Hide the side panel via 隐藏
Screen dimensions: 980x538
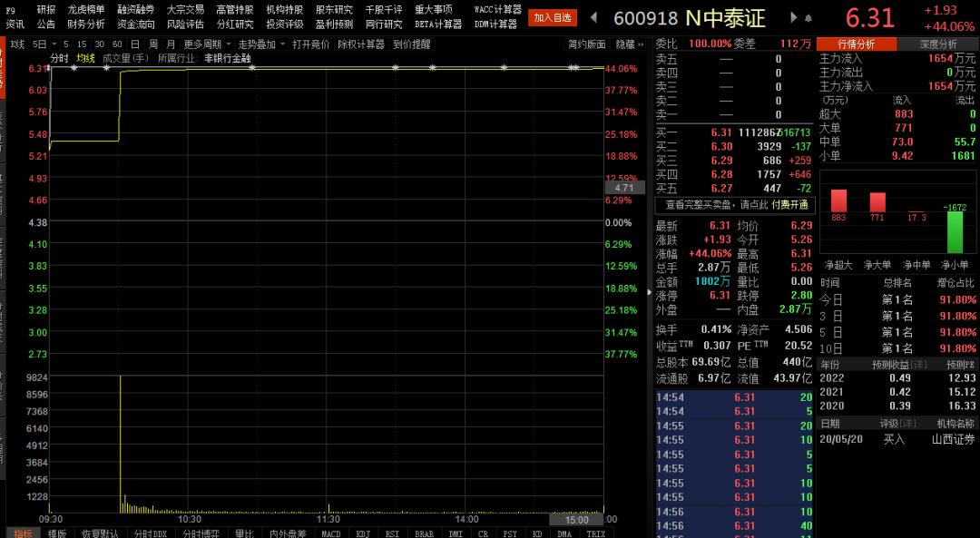click(625, 42)
